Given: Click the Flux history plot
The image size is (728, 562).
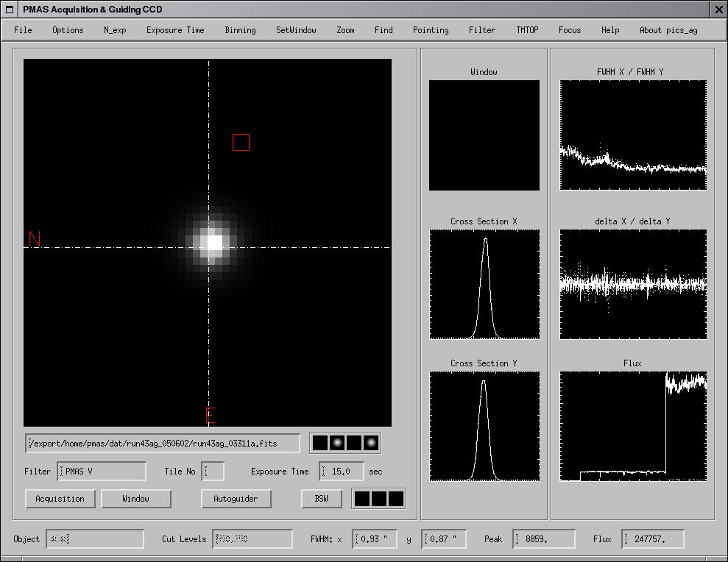Looking at the screenshot, I should pyautogui.click(x=633, y=427).
